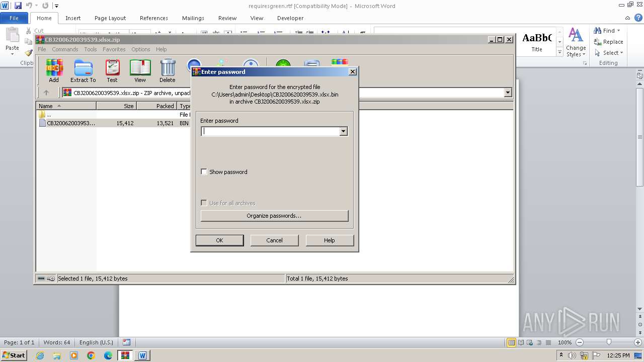644x362 pixels.
Task: Click the Title style in Styles gallery
Action: point(537,42)
